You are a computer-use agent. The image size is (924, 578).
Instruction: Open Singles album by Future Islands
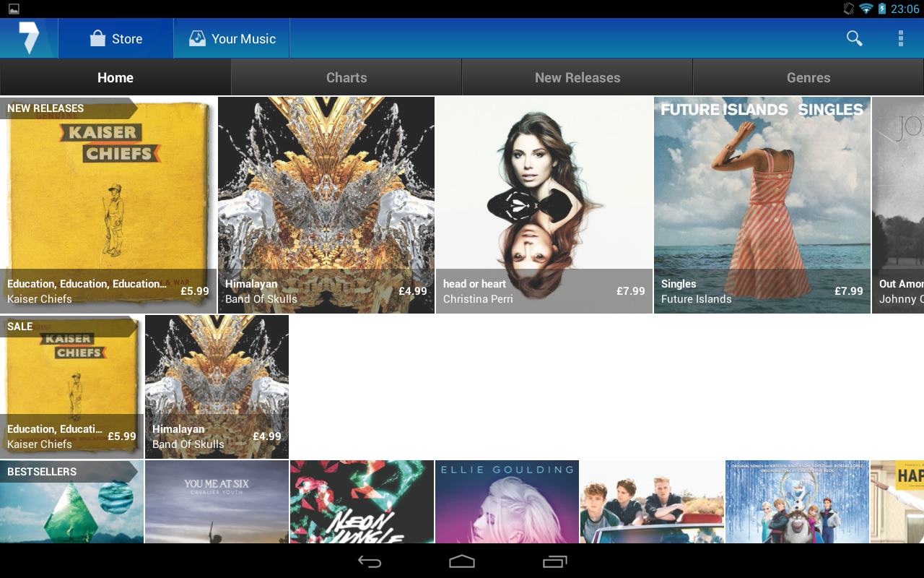coord(762,205)
